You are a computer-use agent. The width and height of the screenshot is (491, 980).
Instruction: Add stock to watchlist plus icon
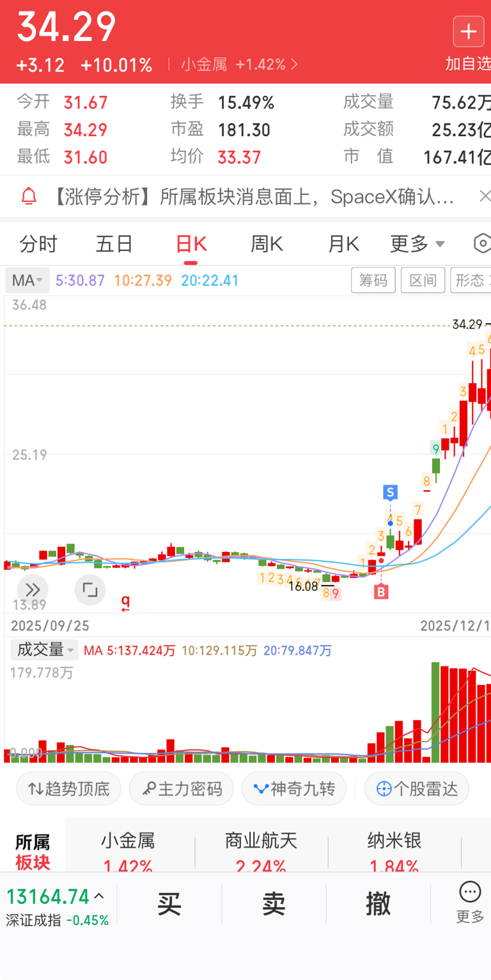[x=469, y=31]
